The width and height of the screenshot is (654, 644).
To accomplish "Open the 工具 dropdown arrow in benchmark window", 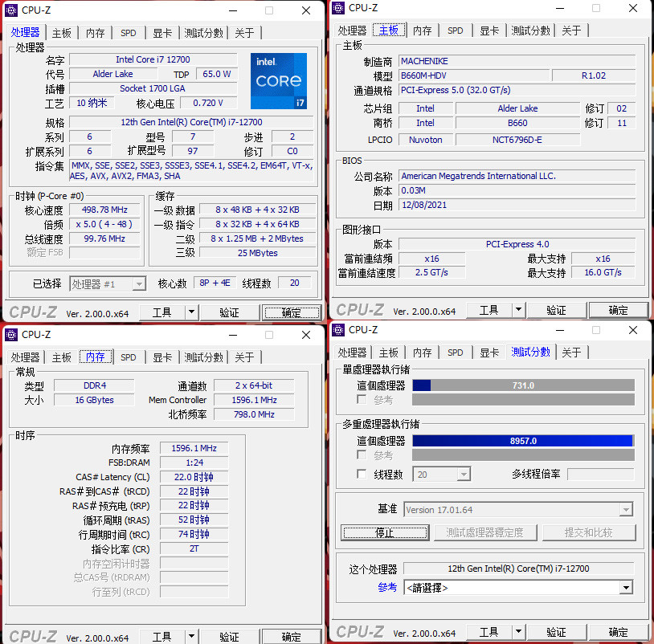I will [x=518, y=631].
